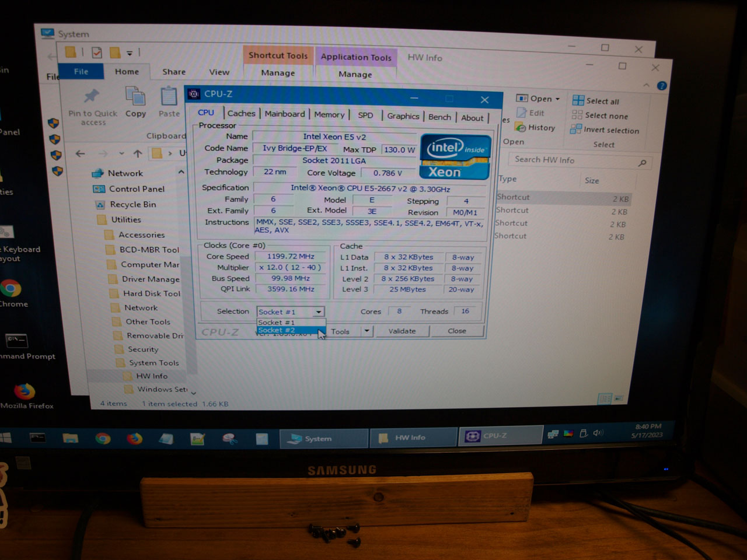Viewport: 747px width, 560px height.
Task: Click Pin to Quick access in the HW Info ribbon
Action: pos(92,107)
